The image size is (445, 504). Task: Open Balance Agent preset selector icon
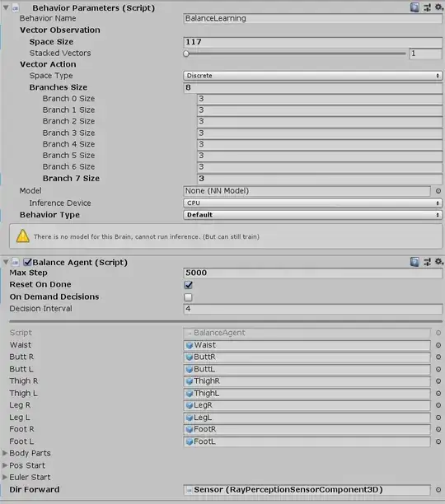(427, 262)
